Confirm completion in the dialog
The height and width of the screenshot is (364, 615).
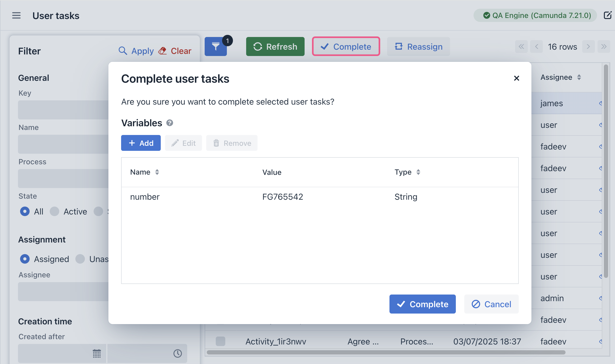(423, 304)
